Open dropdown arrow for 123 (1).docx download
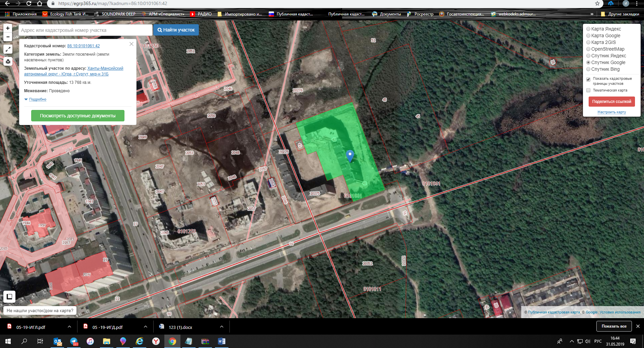This screenshot has width=644, height=348. (x=221, y=327)
